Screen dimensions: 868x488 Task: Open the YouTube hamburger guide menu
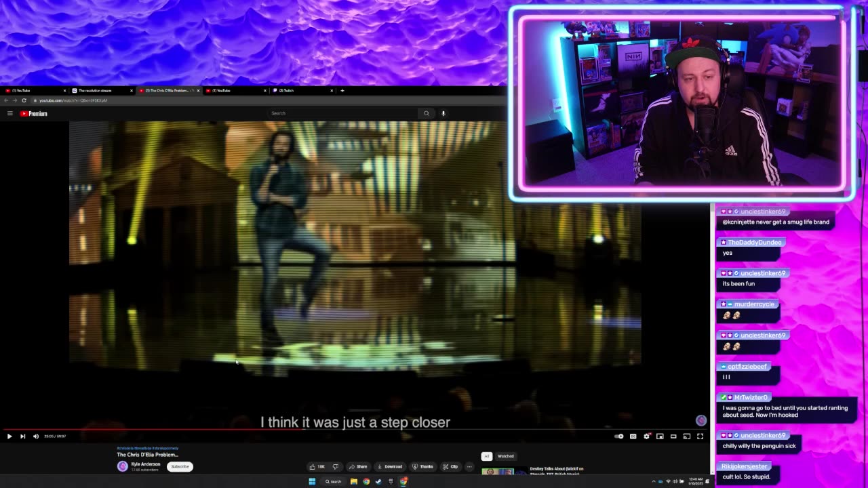click(x=10, y=113)
